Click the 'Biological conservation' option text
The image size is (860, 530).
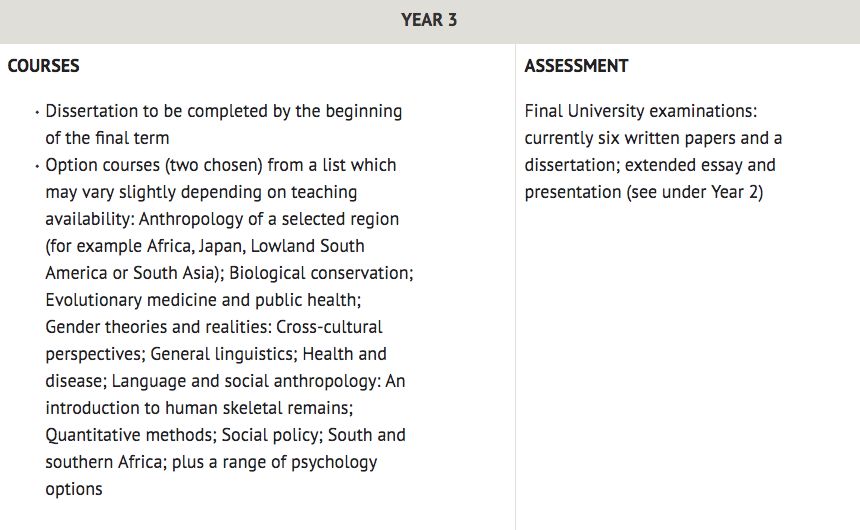click(x=321, y=273)
